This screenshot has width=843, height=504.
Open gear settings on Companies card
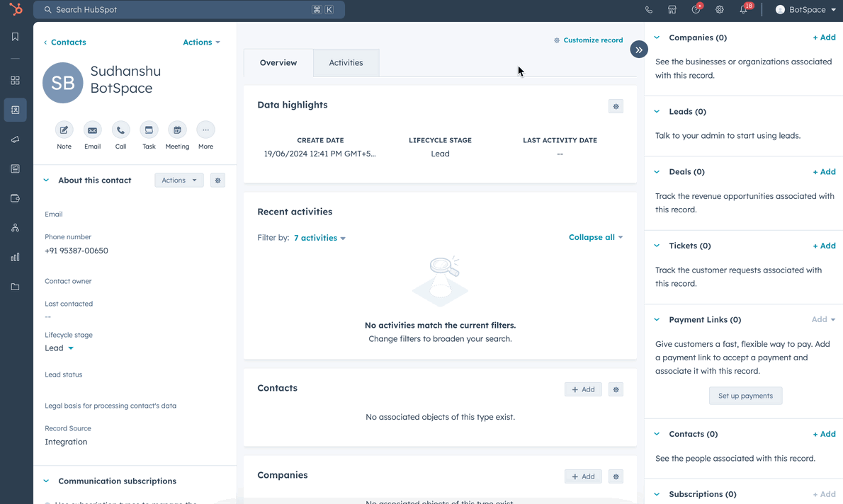pyautogui.click(x=616, y=476)
